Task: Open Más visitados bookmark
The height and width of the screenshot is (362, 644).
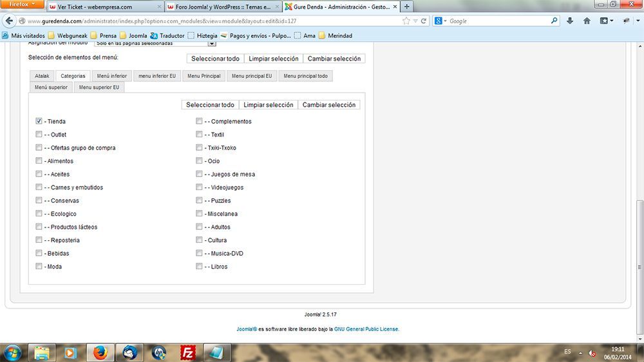Action: point(23,35)
